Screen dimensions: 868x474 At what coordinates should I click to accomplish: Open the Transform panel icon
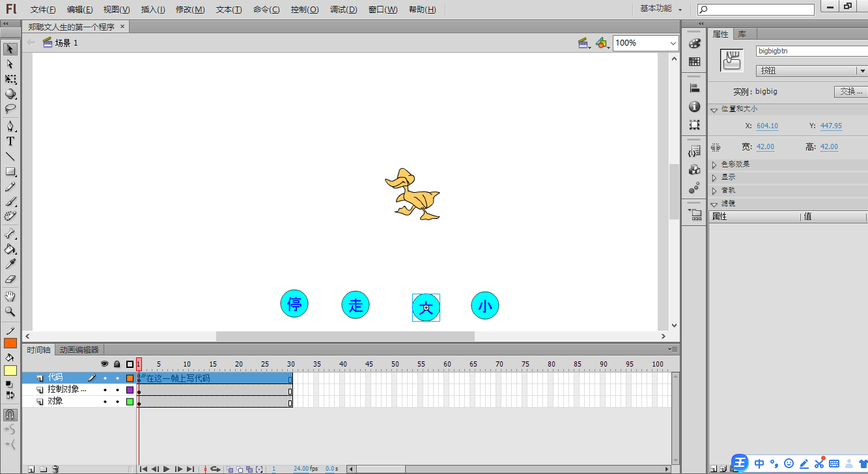pos(695,124)
